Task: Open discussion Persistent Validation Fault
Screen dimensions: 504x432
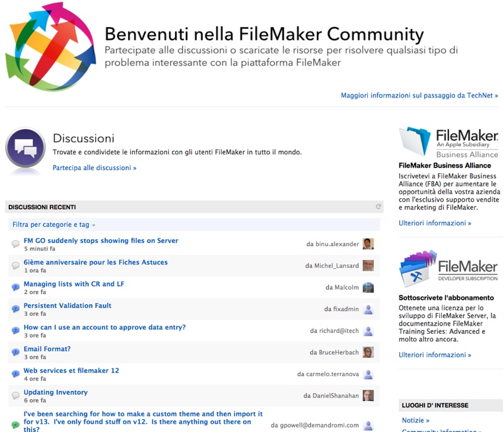Action: [67, 305]
